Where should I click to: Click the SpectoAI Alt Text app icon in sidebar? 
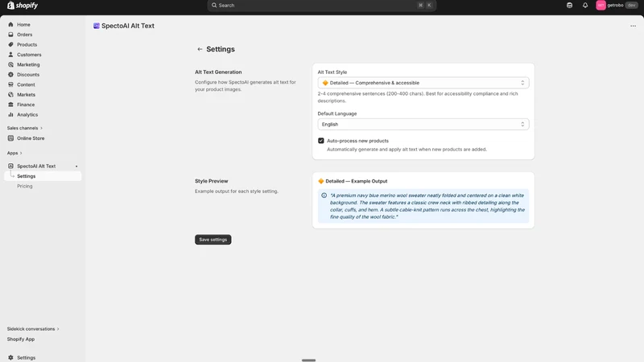pyautogui.click(x=10, y=166)
